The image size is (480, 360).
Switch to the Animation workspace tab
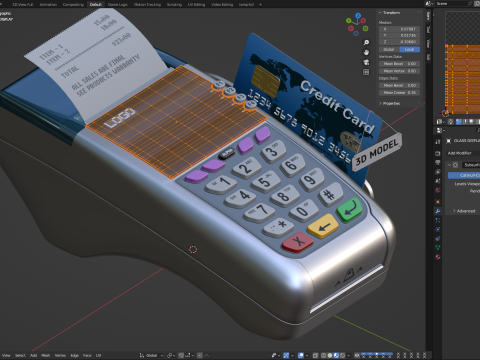(48, 4)
